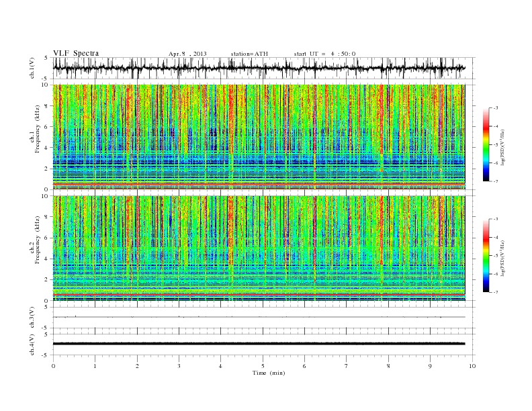Click the ch.4 thick black waveform trace

[x=259, y=344]
